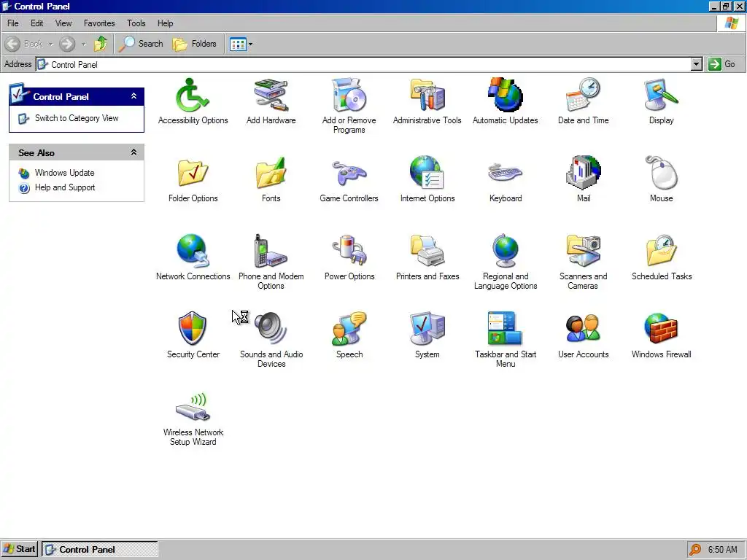Open Taskbar and Start Menu icon
This screenshot has width=747, height=560.
[x=505, y=329]
